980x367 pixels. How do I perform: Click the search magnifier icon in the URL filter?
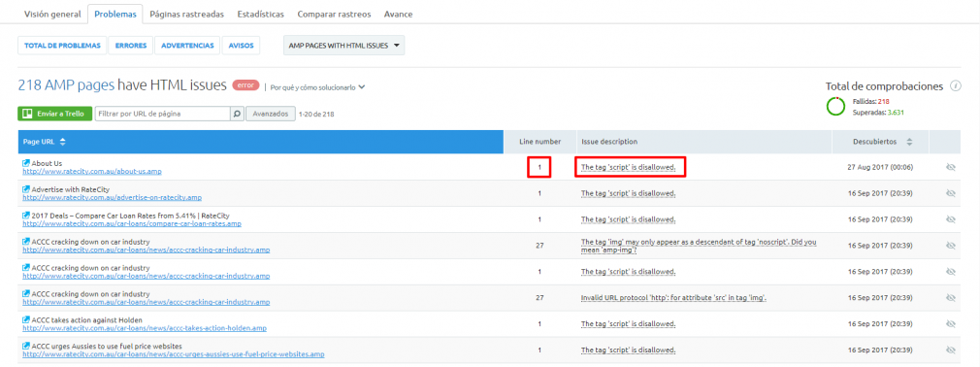[x=237, y=114]
